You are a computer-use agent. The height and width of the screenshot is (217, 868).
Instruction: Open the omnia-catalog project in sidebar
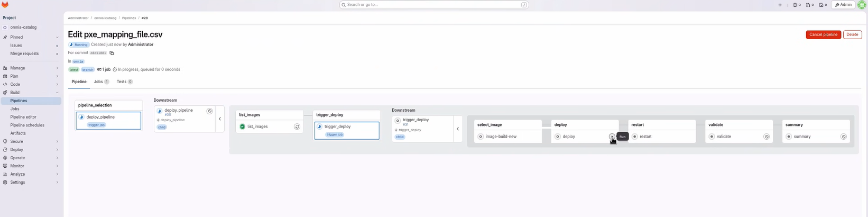tap(31, 28)
